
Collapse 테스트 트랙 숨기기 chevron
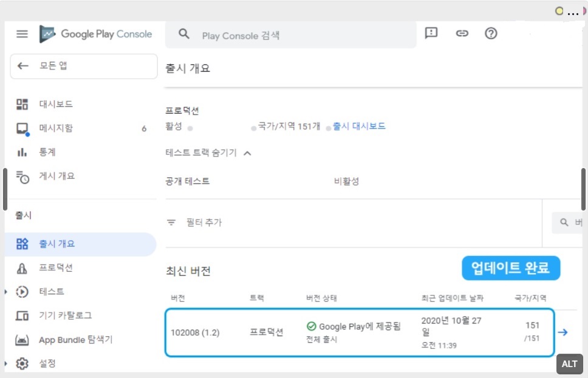247,154
